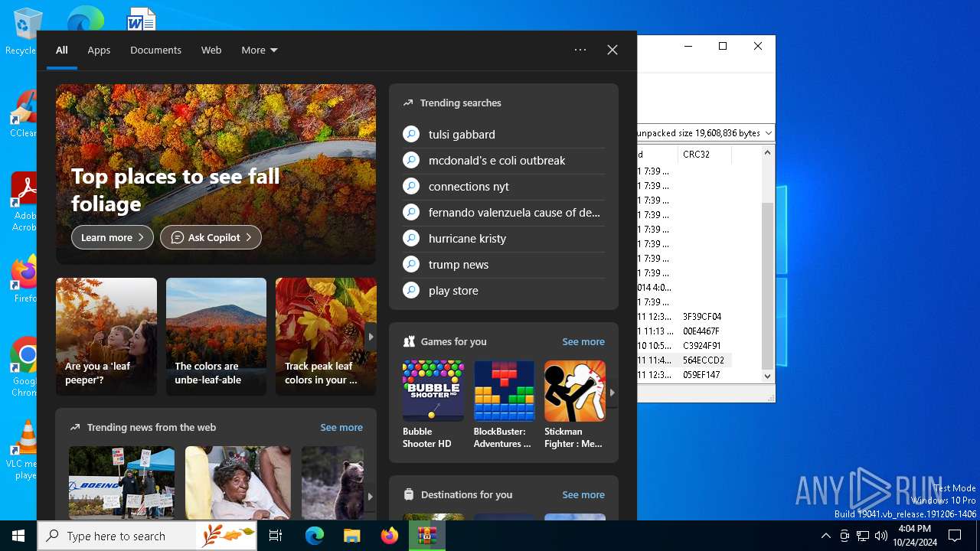Select CRC32 value 059EF147 in WinRAR
This screenshot has height=551, width=980.
[702, 374]
